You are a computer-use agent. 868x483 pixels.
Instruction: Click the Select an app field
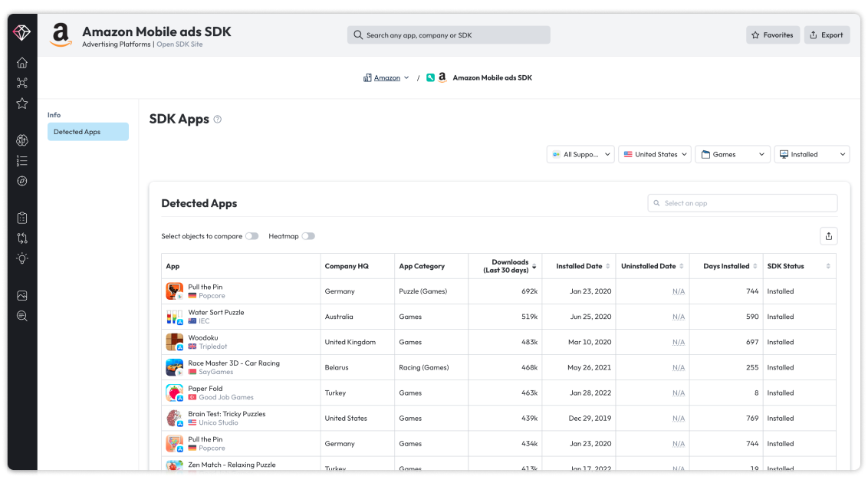[x=741, y=203]
